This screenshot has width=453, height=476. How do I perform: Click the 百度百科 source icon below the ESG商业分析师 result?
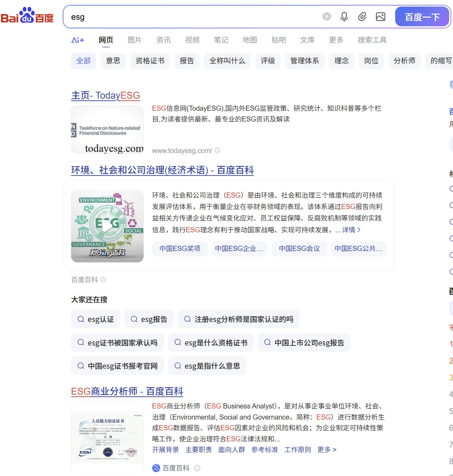point(156,468)
